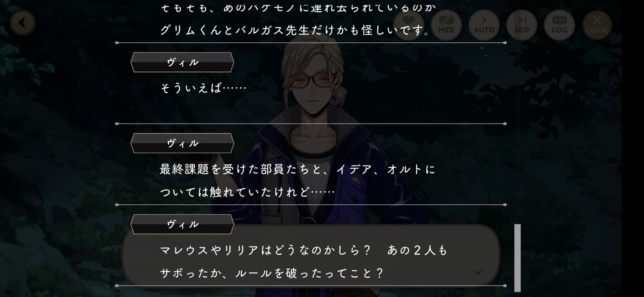Image resolution: width=644 pixels, height=297 pixels.
Task: Toggle AUTO play mode
Action: coord(484,25)
